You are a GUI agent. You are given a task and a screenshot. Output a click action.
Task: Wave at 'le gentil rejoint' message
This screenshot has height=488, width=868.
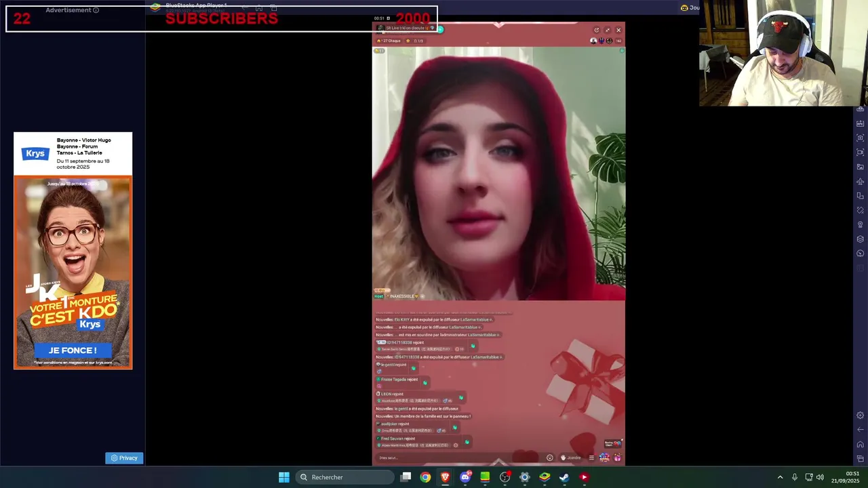(413, 368)
